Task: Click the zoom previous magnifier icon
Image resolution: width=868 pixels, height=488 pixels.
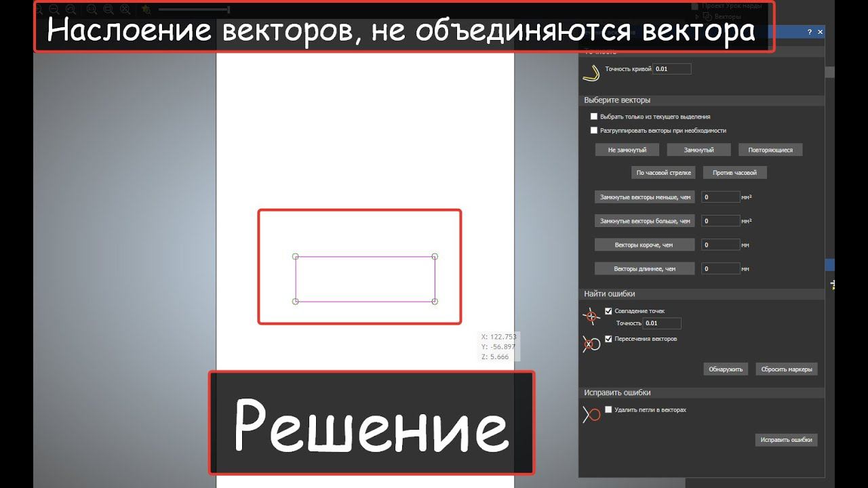Action: (x=71, y=9)
